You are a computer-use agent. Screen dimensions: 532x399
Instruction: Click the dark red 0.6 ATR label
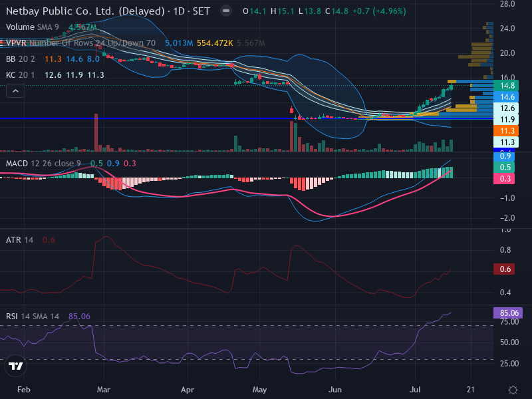coord(505,269)
